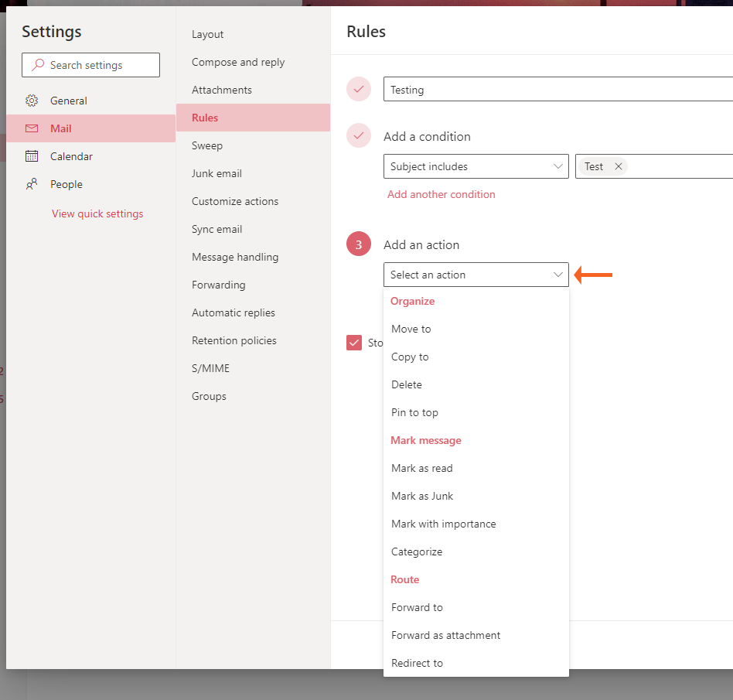Open View quick settings link
The image size is (733, 700).
coord(97,213)
